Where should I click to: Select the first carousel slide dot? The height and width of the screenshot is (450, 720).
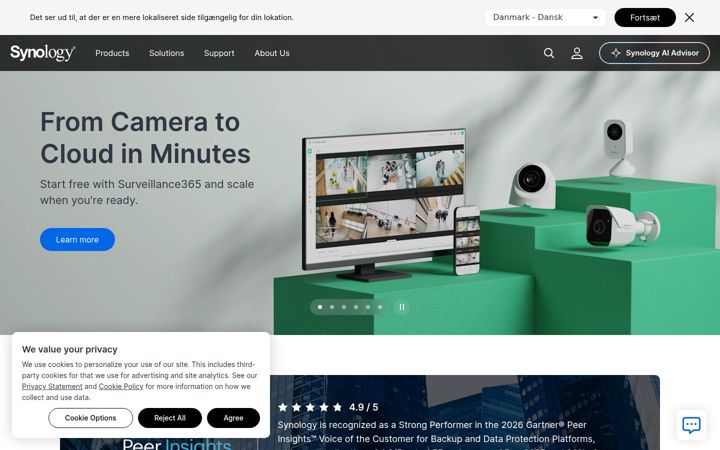pos(320,307)
